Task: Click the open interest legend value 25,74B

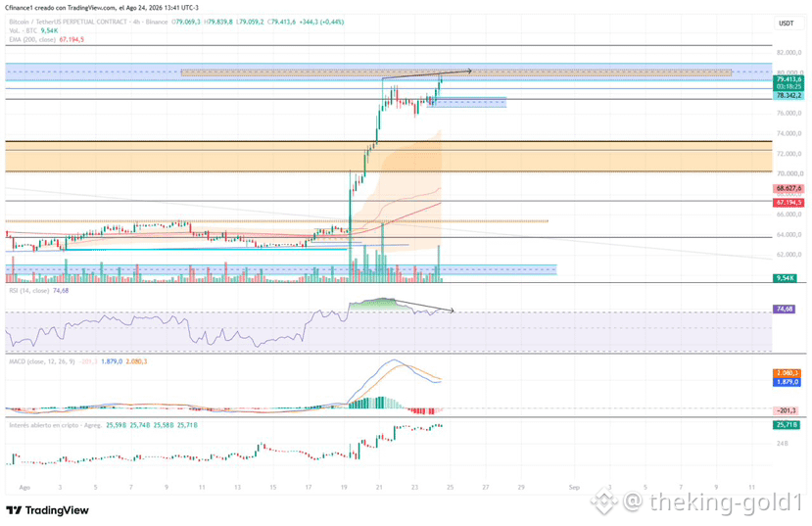Action: coord(140,425)
